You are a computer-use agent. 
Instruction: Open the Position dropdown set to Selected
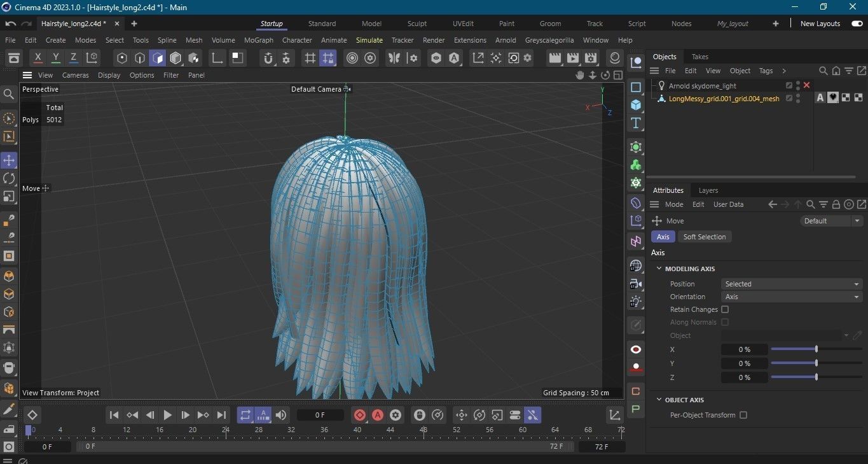(x=792, y=284)
